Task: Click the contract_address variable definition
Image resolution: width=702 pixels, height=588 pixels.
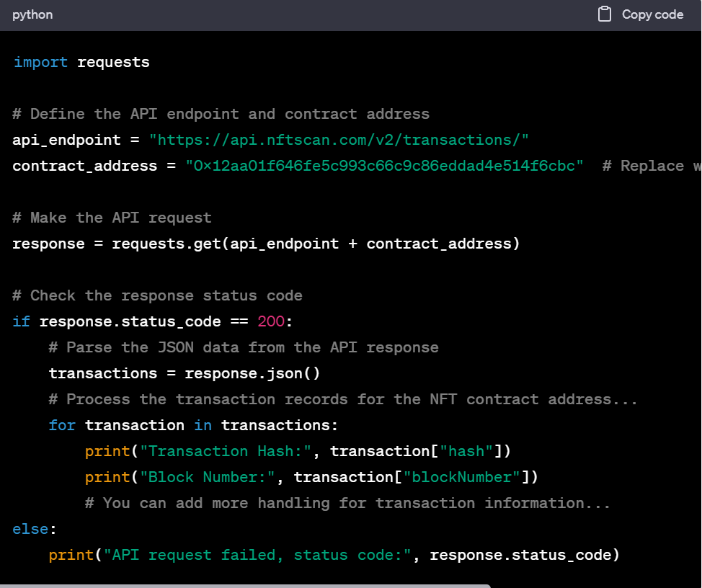Action: coord(84,166)
